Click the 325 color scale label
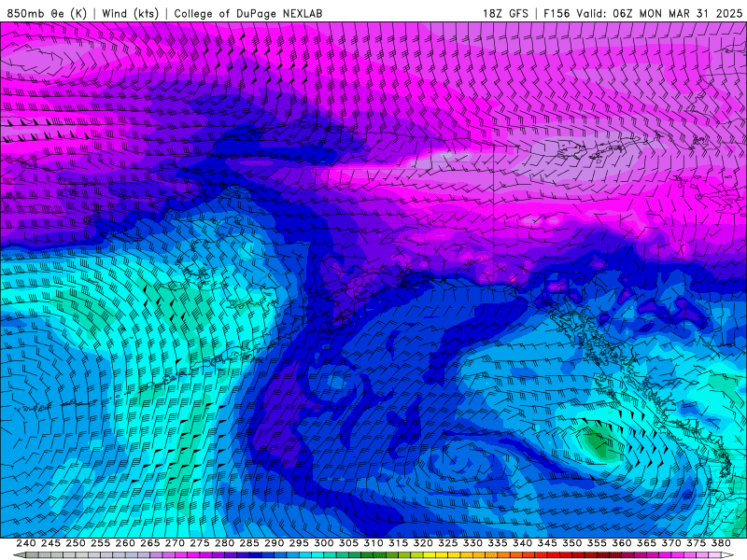The height and width of the screenshot is (560, 747). [447, 543]
